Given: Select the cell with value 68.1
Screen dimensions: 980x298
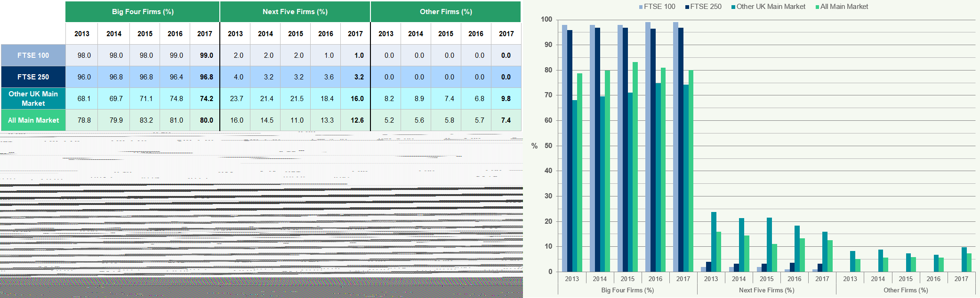Looking at the screenshot, I should pyautogui.click(x=82, y=99).
